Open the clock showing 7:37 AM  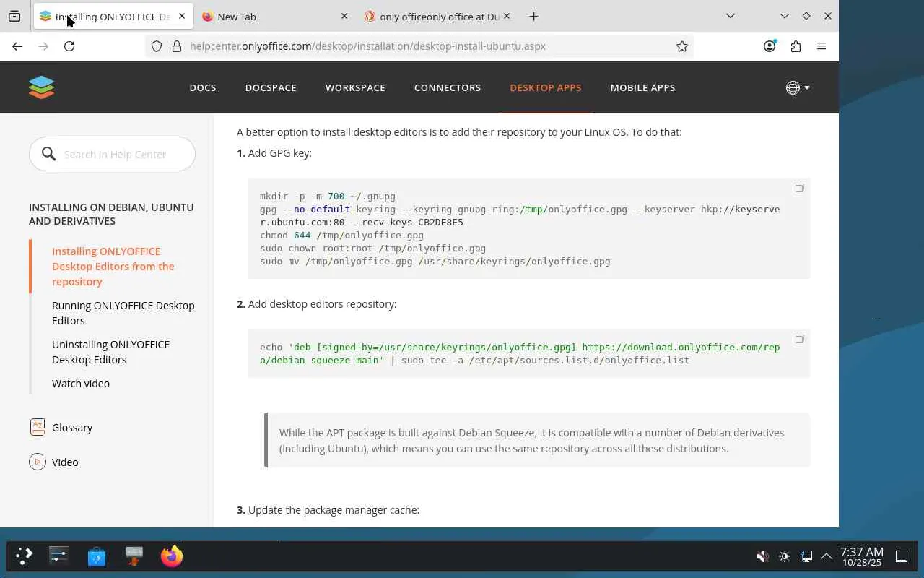point(861,556)
